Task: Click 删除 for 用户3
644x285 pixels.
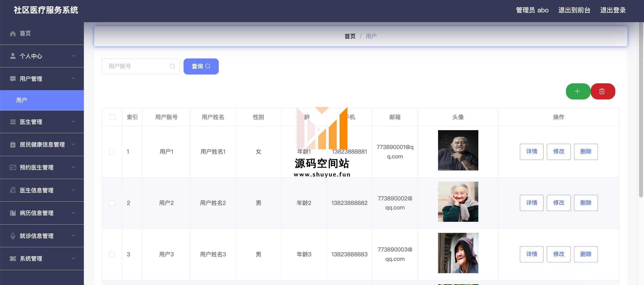Action: [586, 254]
